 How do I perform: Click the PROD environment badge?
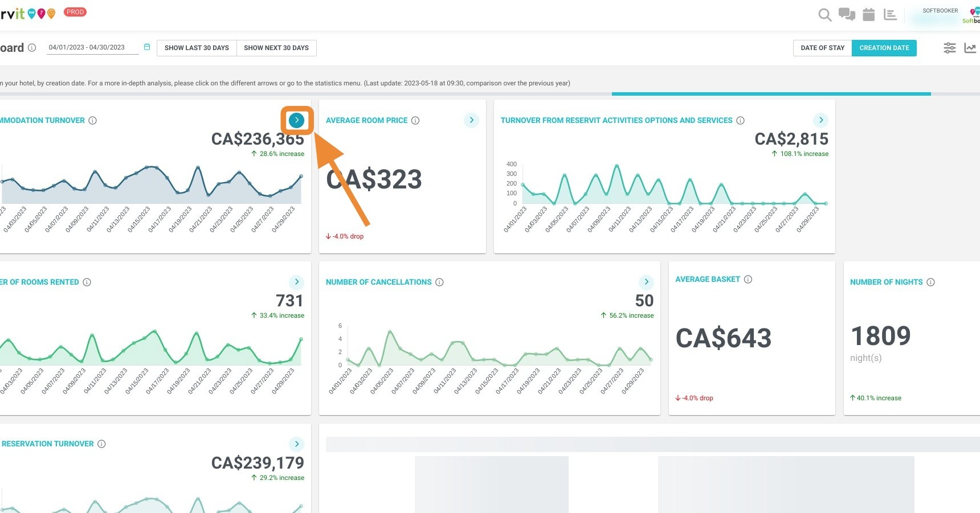pyautogui.click(x=75, y=12)
